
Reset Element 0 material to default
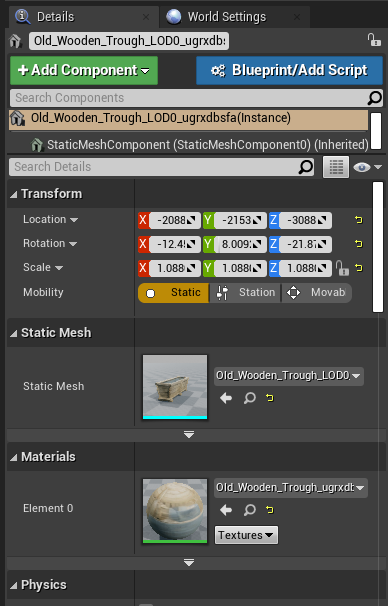[270, 510]
